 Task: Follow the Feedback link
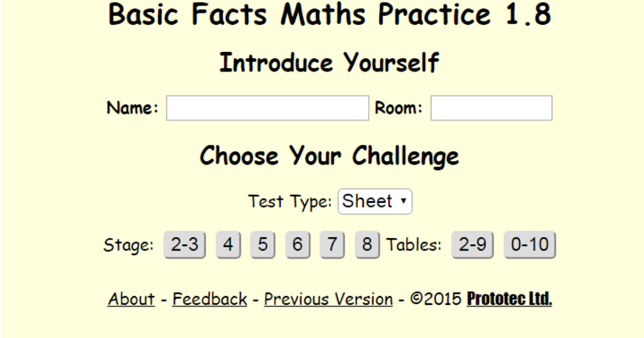210,299
